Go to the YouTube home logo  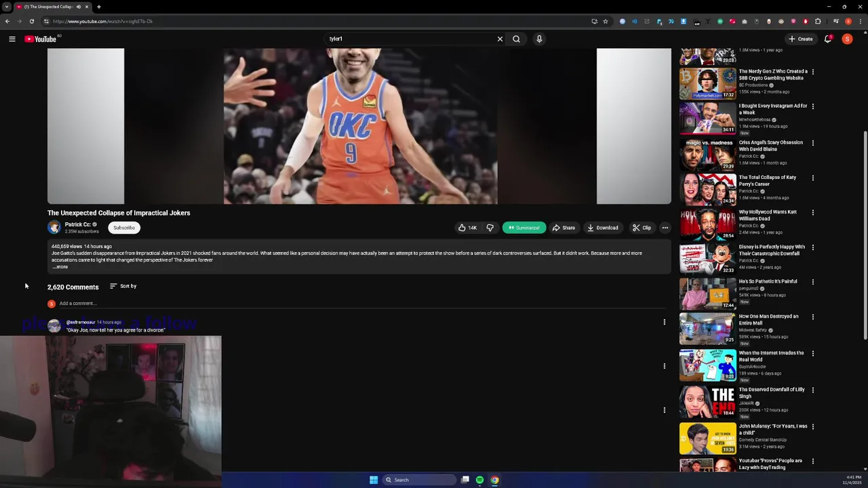tap(41, 39)
